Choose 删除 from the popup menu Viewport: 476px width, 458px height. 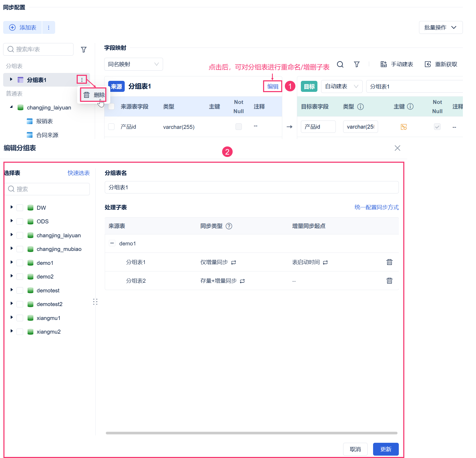click(94, 95)
